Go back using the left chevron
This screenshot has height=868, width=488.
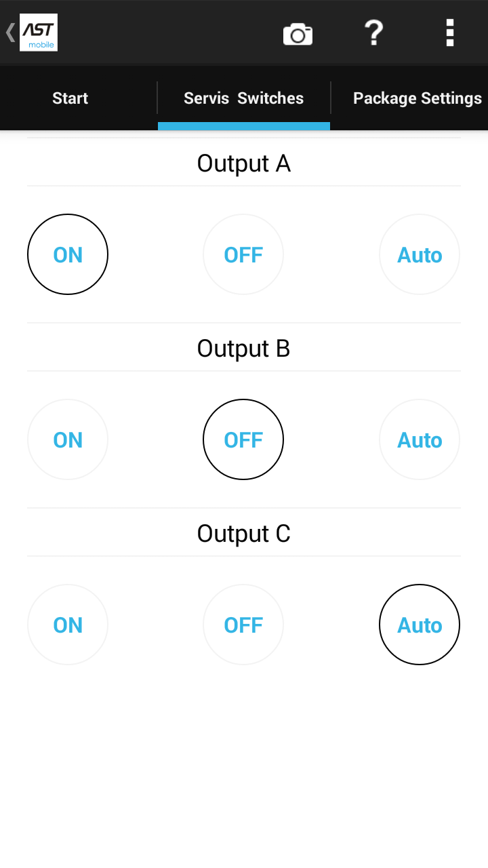pos(10,33)
